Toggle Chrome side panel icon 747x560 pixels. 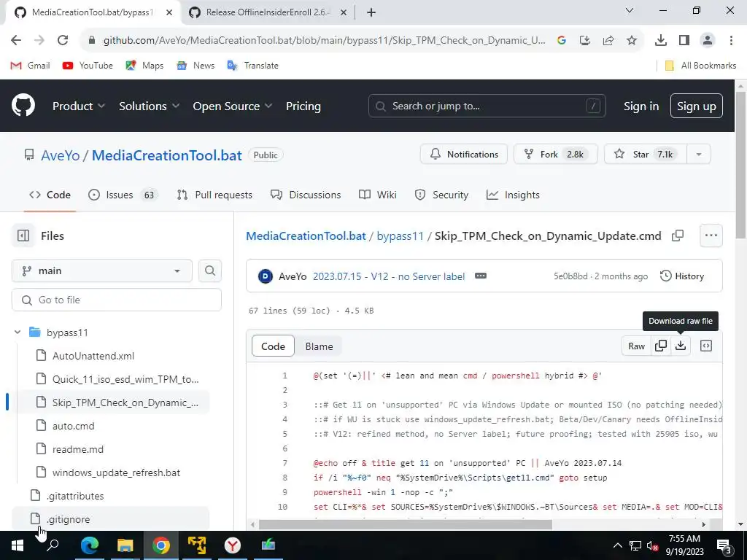(684, 41)
